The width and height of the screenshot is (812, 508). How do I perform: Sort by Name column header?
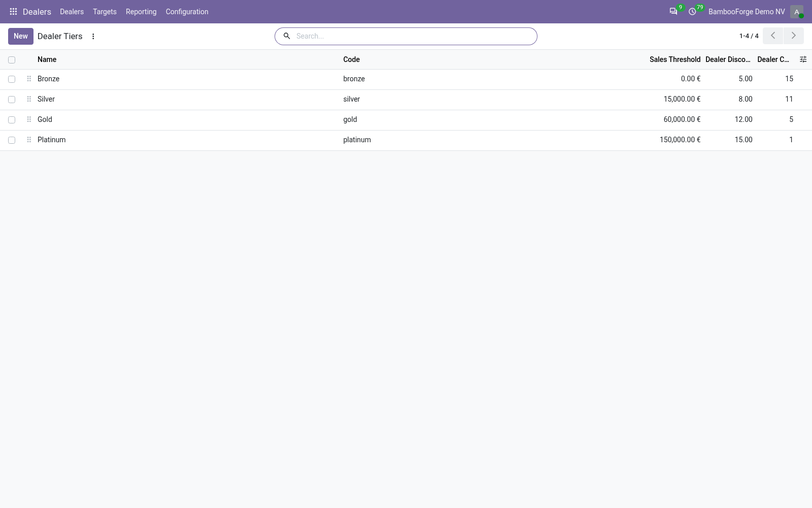(47, 59)
